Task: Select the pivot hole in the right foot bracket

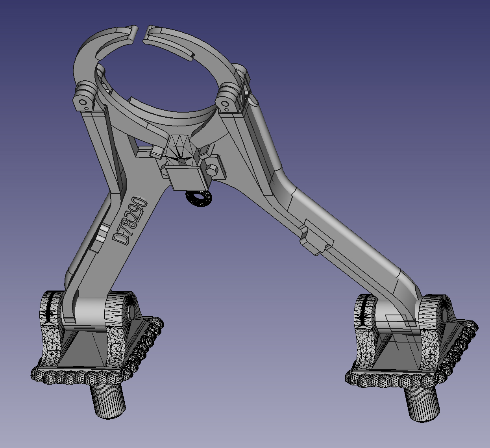Action: 446,315
